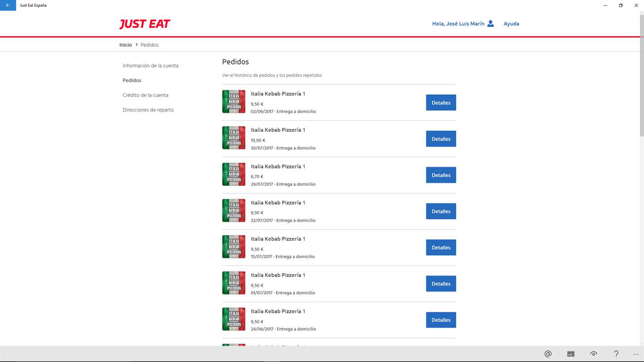Show details for the 24/06/2017 order
Screen dimensions: 644x362
pos(441,320)
